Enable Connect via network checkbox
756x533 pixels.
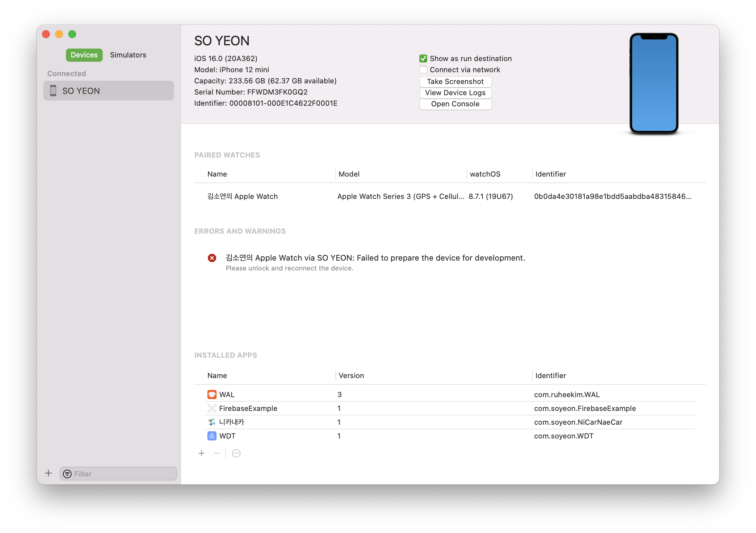423,70
